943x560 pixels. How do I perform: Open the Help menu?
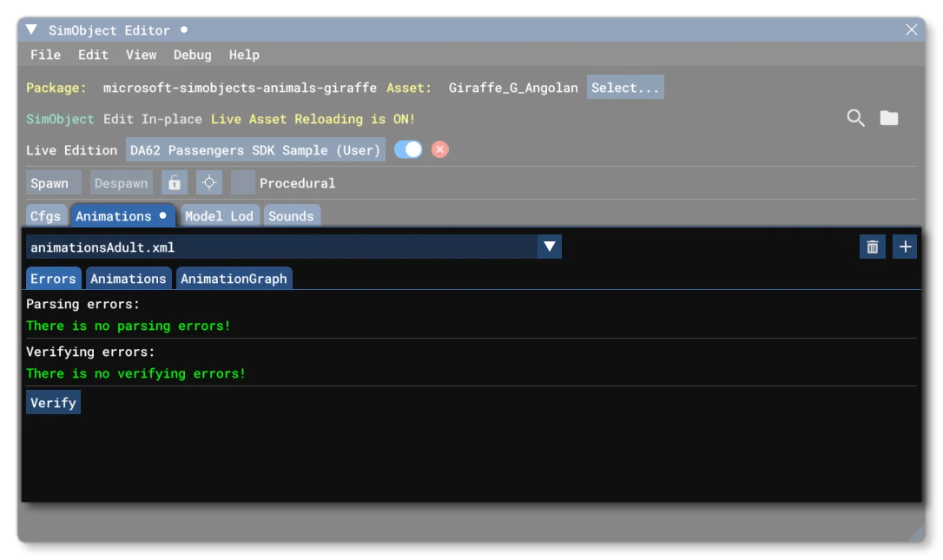click(x=244, y=55)
